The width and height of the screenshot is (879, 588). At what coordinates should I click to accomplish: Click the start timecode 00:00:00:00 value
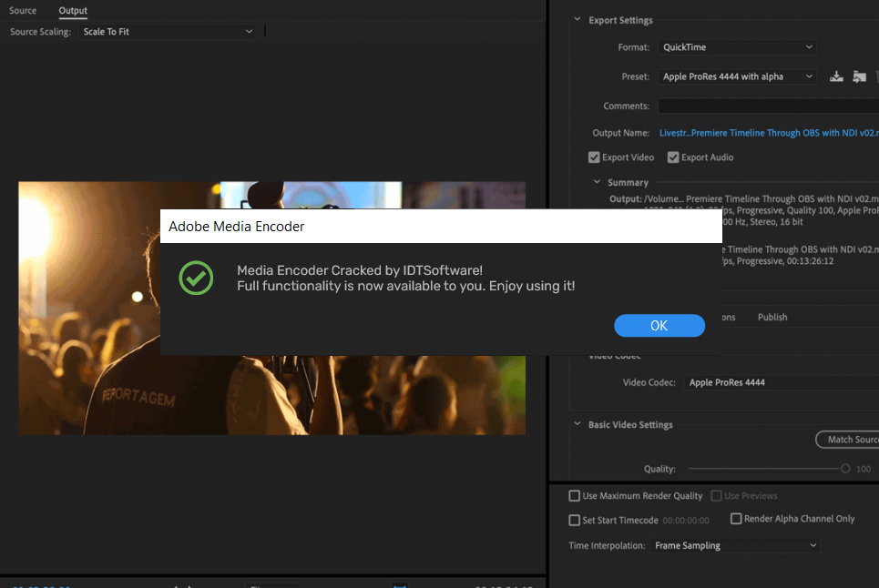tap(686, 521)
